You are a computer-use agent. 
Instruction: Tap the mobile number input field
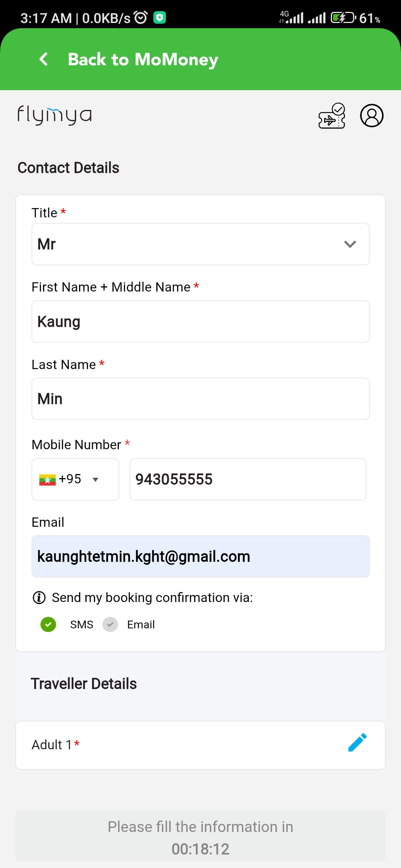[x=248, y=479]
